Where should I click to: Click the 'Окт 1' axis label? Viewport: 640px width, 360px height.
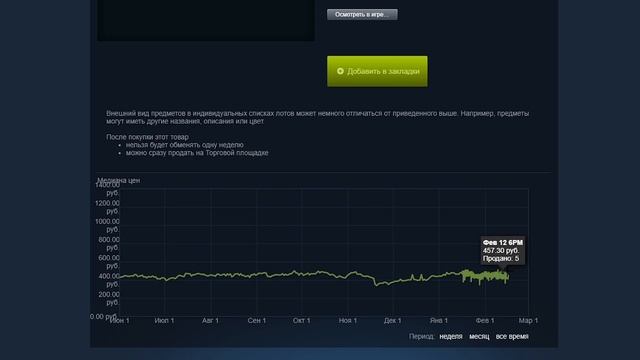click(302, 320)
